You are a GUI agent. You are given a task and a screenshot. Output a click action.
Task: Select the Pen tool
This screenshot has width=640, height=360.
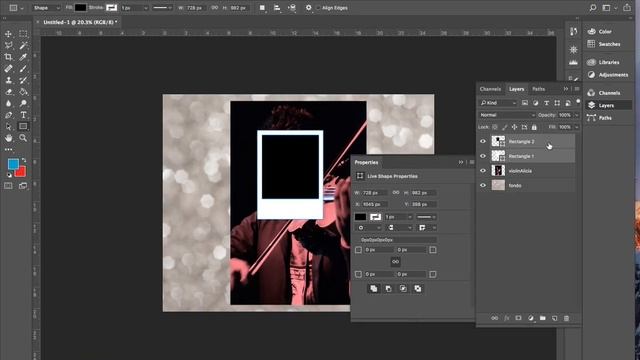pyautogui.click(x=8, y=115)
